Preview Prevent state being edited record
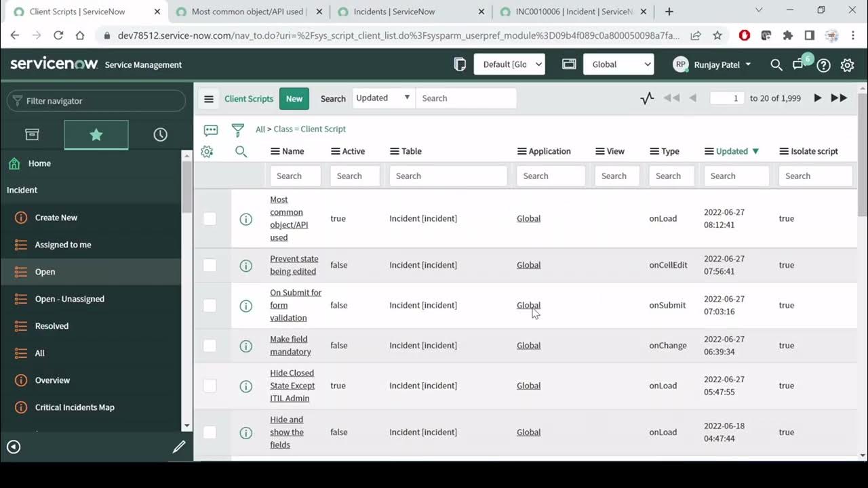The height and width of the screenshot is (488, 868). (246, 266)
